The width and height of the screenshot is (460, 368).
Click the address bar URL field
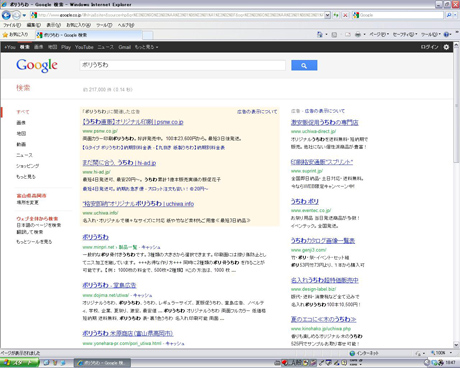pos(177,15)
